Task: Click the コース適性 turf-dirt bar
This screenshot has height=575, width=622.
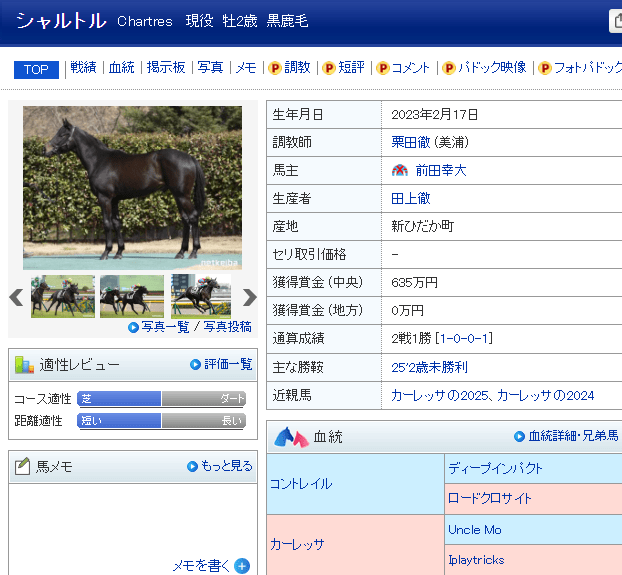Action: [x=161, y=399]
